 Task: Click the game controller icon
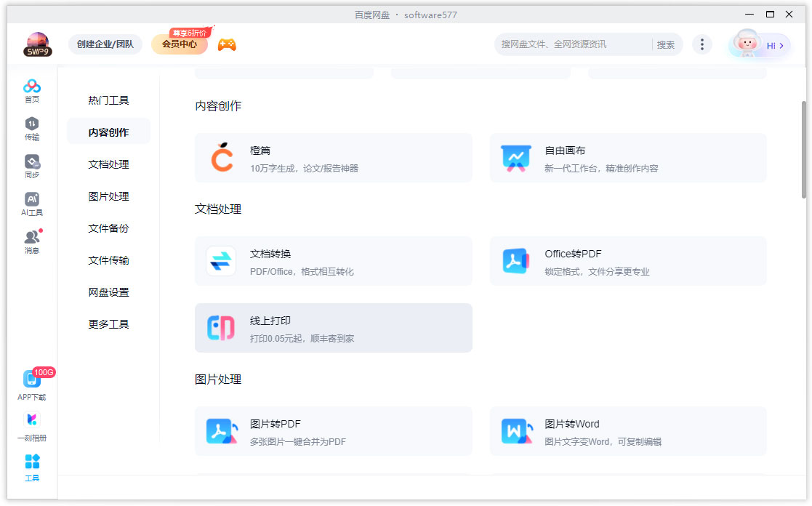[227, 44]
